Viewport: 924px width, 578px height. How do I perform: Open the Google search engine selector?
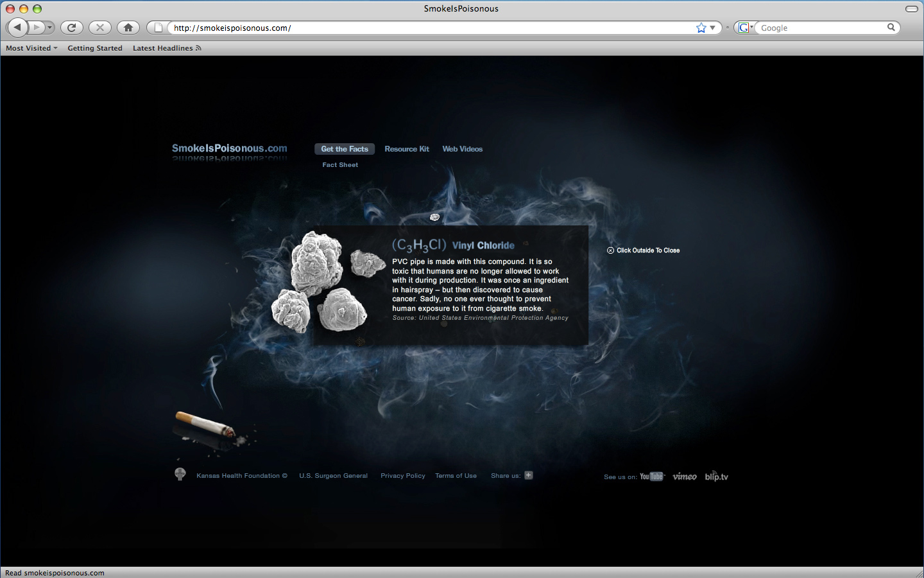pos(746,28)
